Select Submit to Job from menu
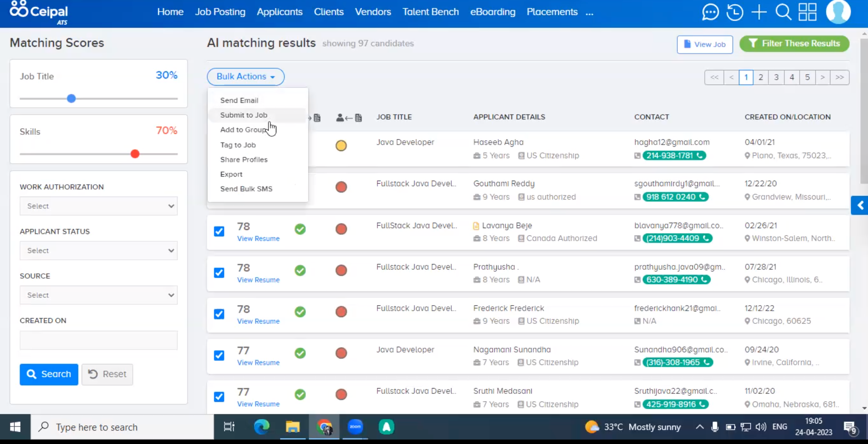The height and width of the screenshot is (444, 868). [x=243, y=115]
